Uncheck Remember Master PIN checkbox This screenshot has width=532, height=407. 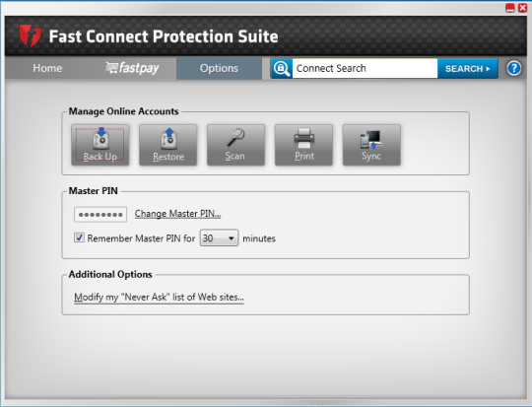tap(79, 237)
